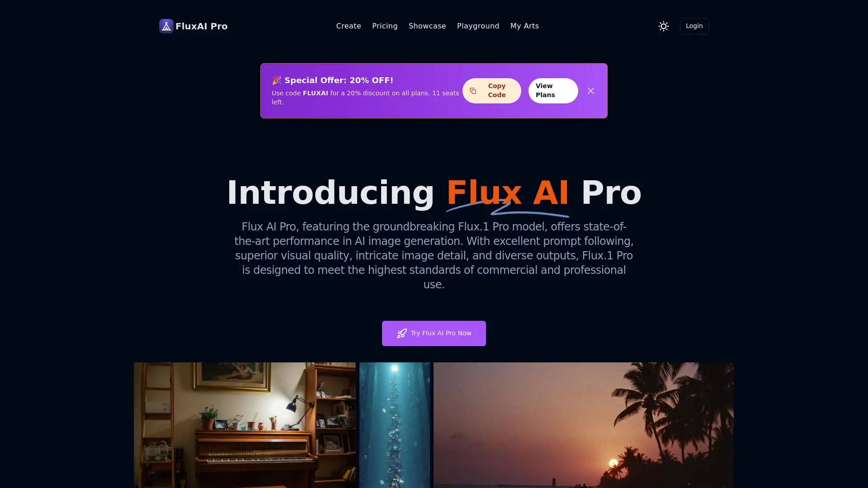Click the piano room thumbnail image
Image resolution: width=868 pixels, height=488 pixels.
245,425
